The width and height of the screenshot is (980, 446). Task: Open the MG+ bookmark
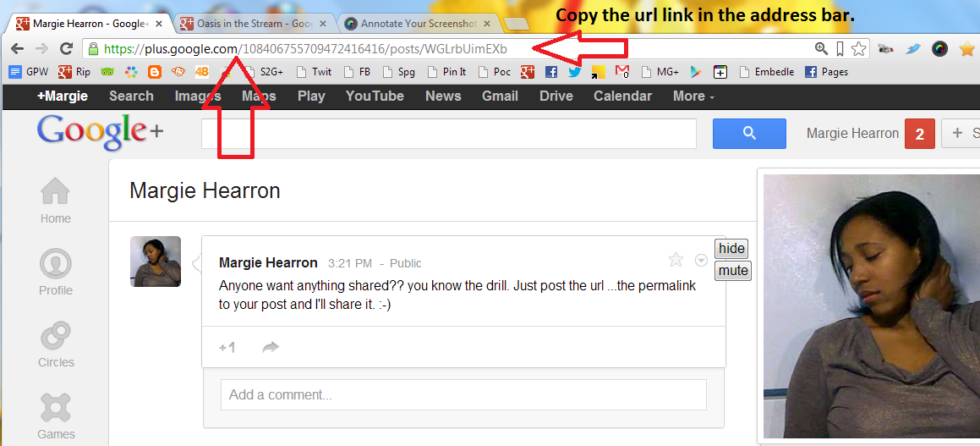(660, 72)
